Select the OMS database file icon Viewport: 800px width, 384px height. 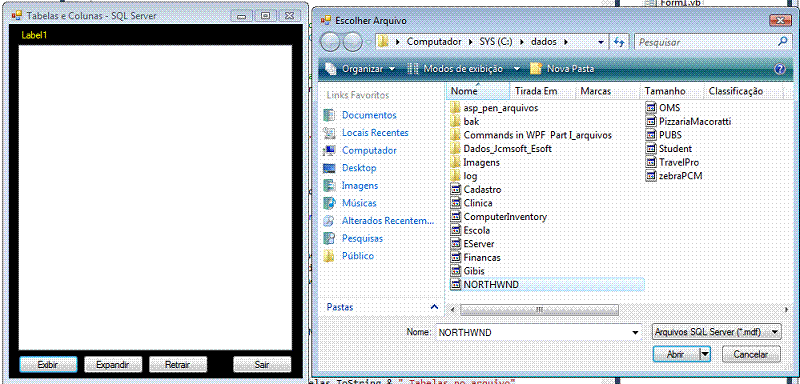click(x=651, y=108)
